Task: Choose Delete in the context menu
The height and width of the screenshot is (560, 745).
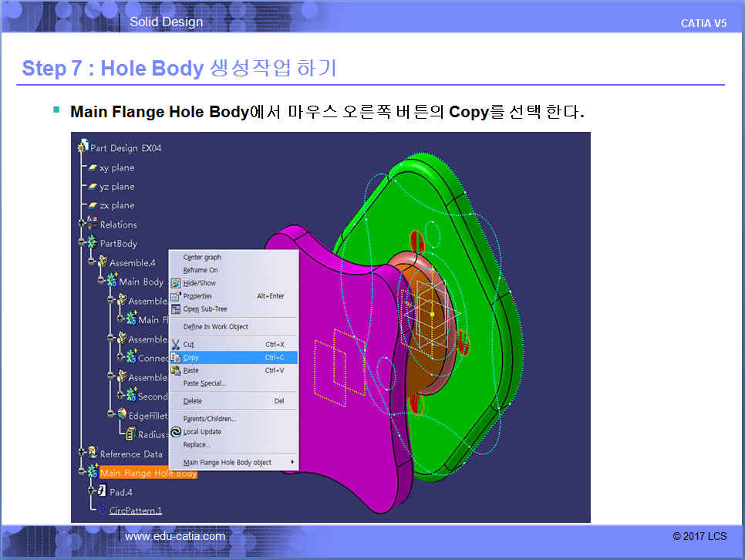Action: coord(193,401)
